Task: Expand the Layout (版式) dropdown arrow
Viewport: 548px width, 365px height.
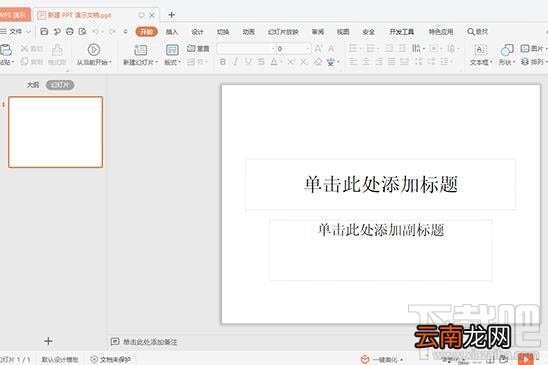Action: [x=180, y=63]
